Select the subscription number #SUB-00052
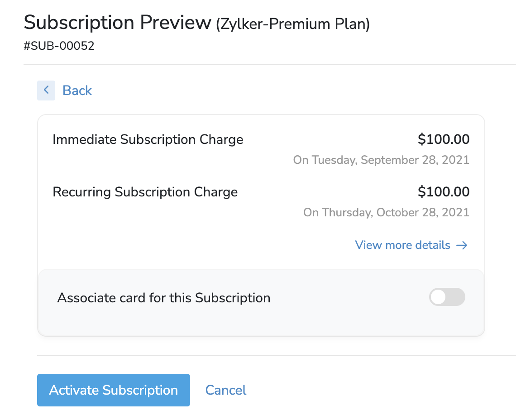Viewport: 516px width, 420px height. (x=59, y=46)
